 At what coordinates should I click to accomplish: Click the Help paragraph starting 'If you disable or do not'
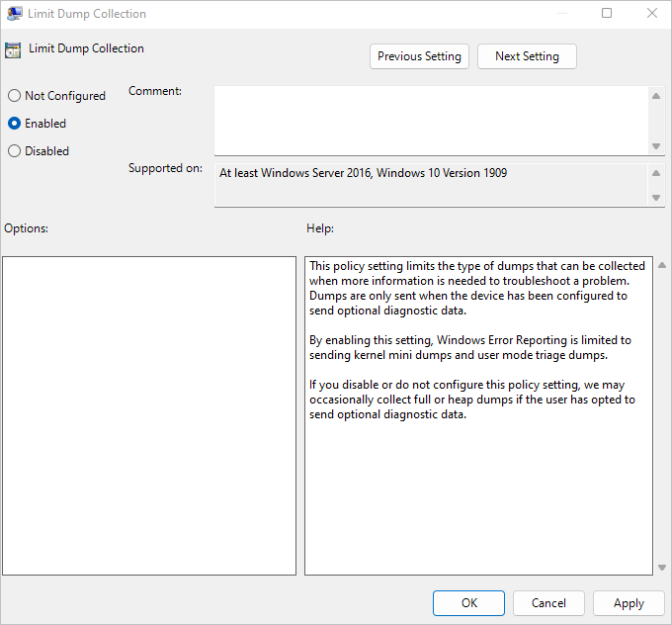[471, 400]
